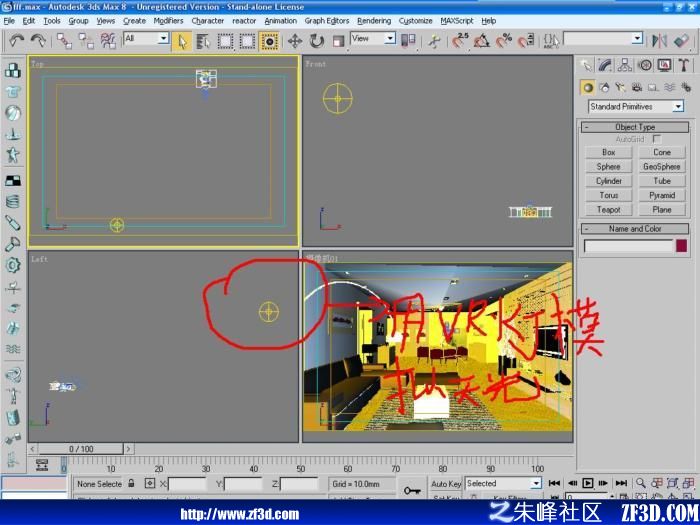Open Select by Name list
This screenshot has width=700, height=525.
[203, 42]
